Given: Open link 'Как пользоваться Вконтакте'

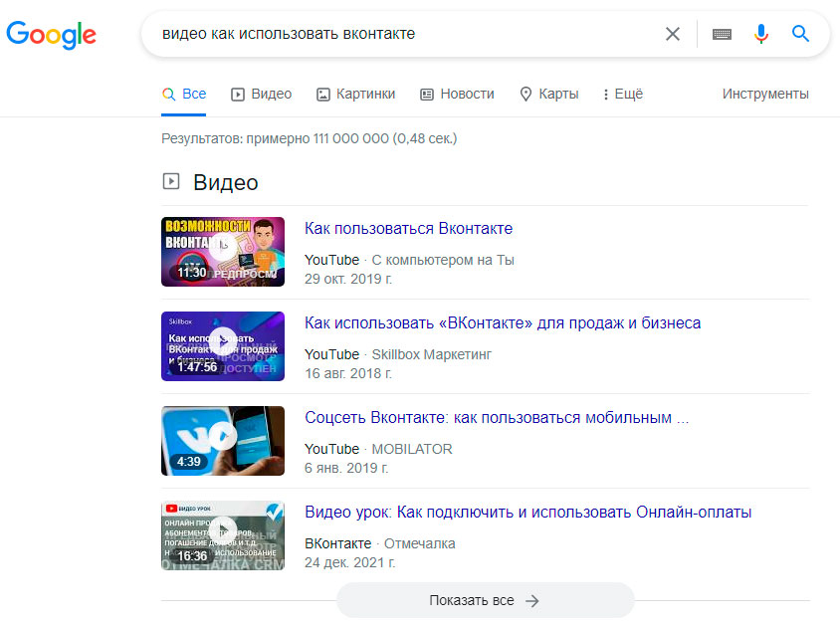Looking at the screenshot, I should pyautogui.click(x=408, y=228).
